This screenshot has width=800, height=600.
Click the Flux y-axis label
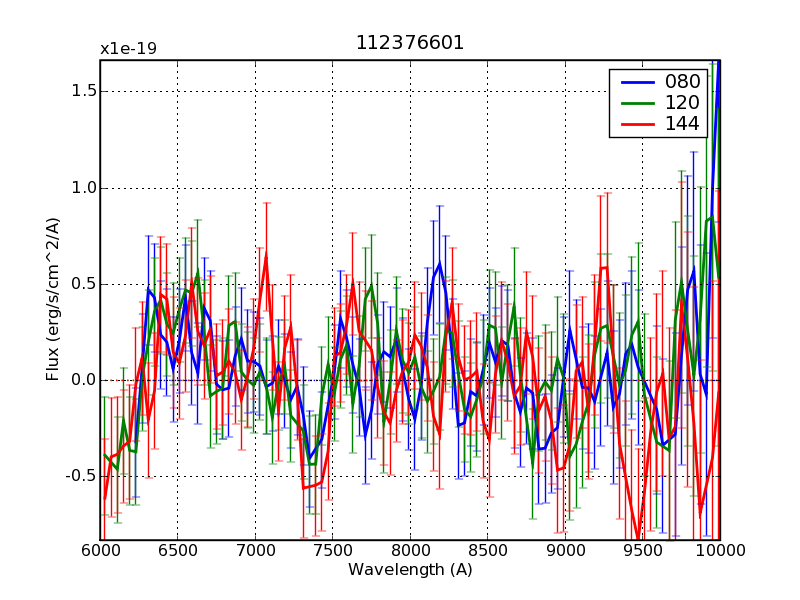[x=53, y=300]
